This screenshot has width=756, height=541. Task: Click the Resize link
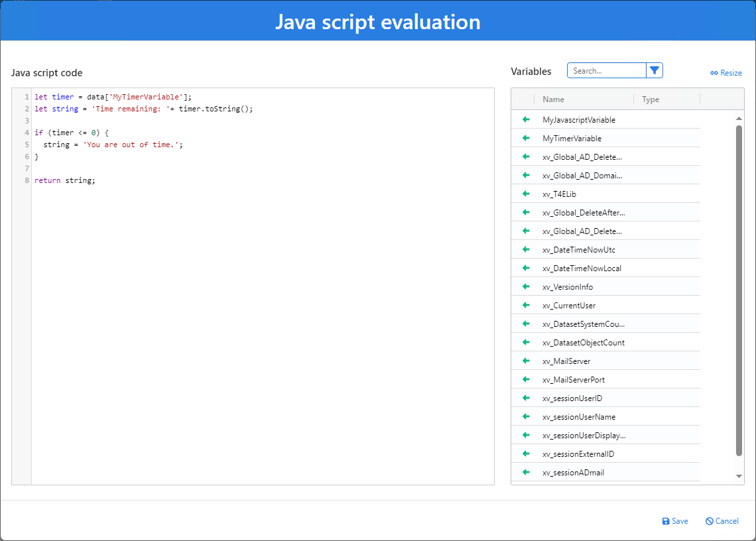click(x=726, y=73)
